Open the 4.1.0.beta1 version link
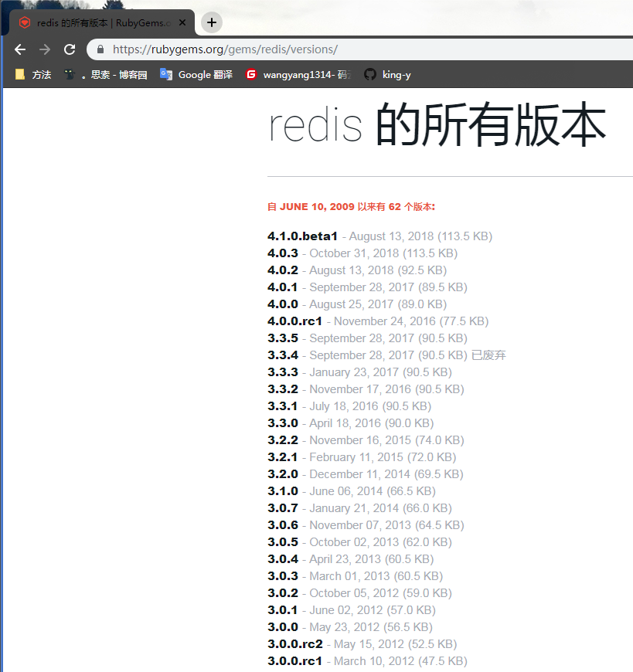Viewport: 633px width, 672px height. point(303,236)
